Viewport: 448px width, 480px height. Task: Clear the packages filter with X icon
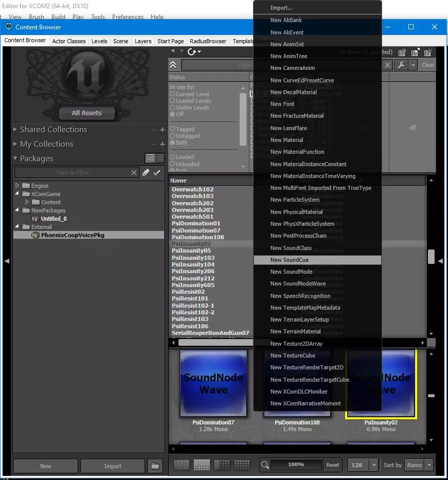tap(134, 173)
